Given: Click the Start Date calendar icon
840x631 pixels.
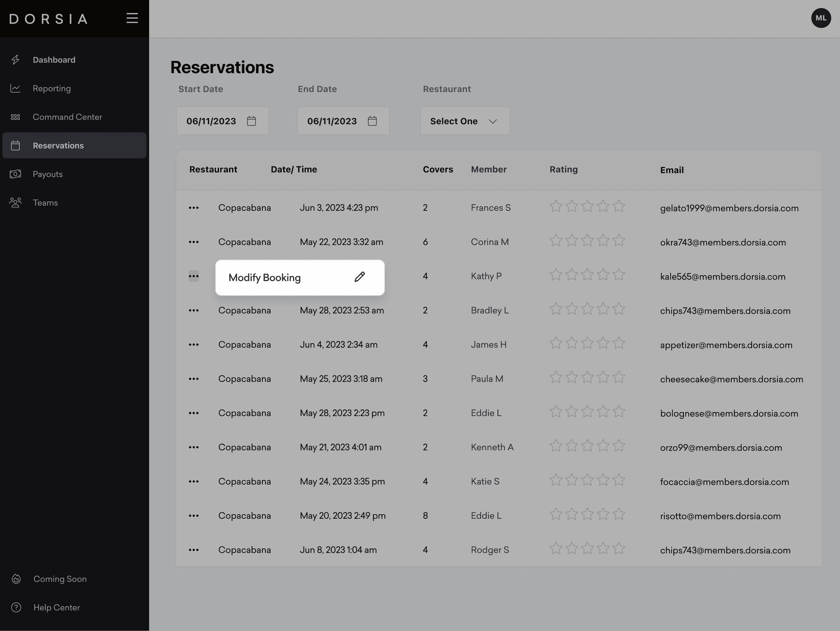Looking at the screenshot, I should [x=252, y=121].
